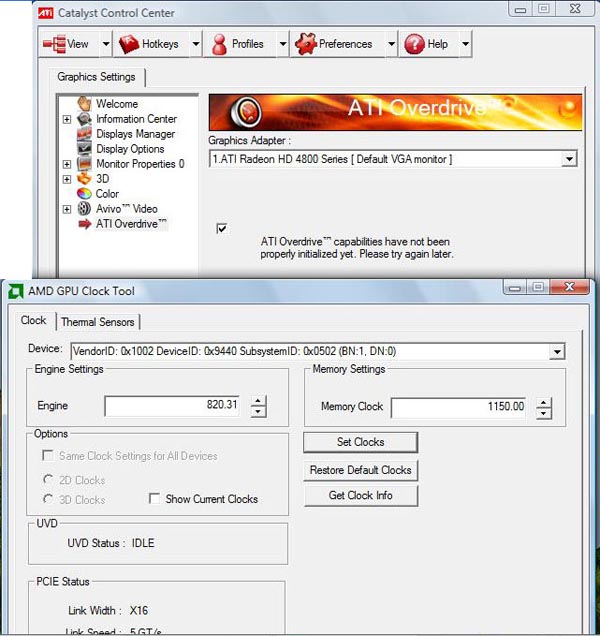This screenshot has width=600, height=636.
Task: Click the Engine clock value field
Action: click(172, 406)
